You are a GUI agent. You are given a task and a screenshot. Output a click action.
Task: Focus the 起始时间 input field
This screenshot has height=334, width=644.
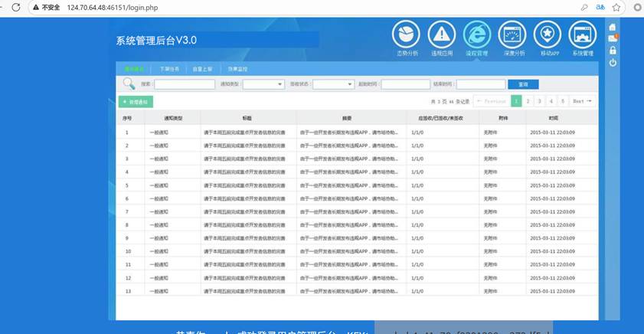pos(406,84)
